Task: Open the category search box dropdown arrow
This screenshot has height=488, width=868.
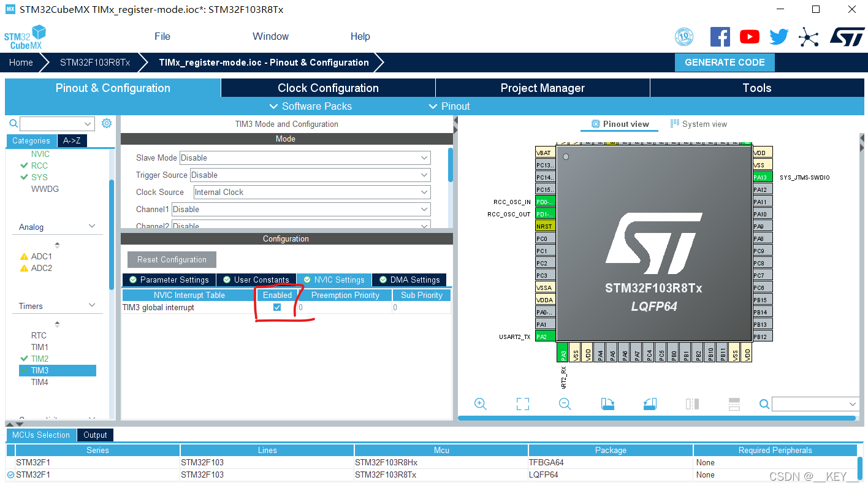Action: pyautogui.click(x=88, y=123)
